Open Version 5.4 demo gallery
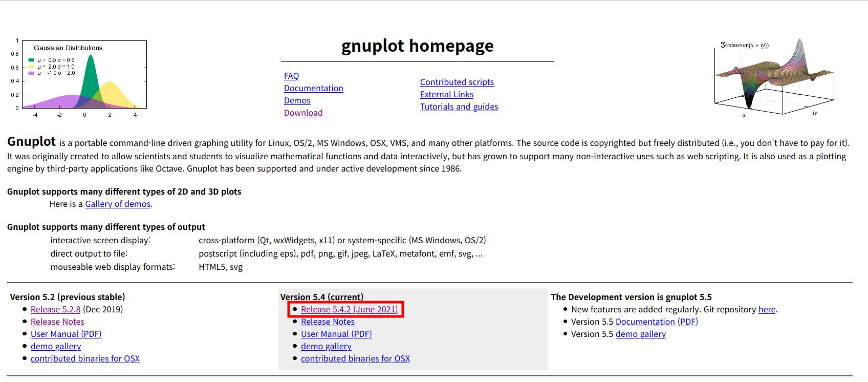Screen dimensions: 868x382 pos(326,346)
